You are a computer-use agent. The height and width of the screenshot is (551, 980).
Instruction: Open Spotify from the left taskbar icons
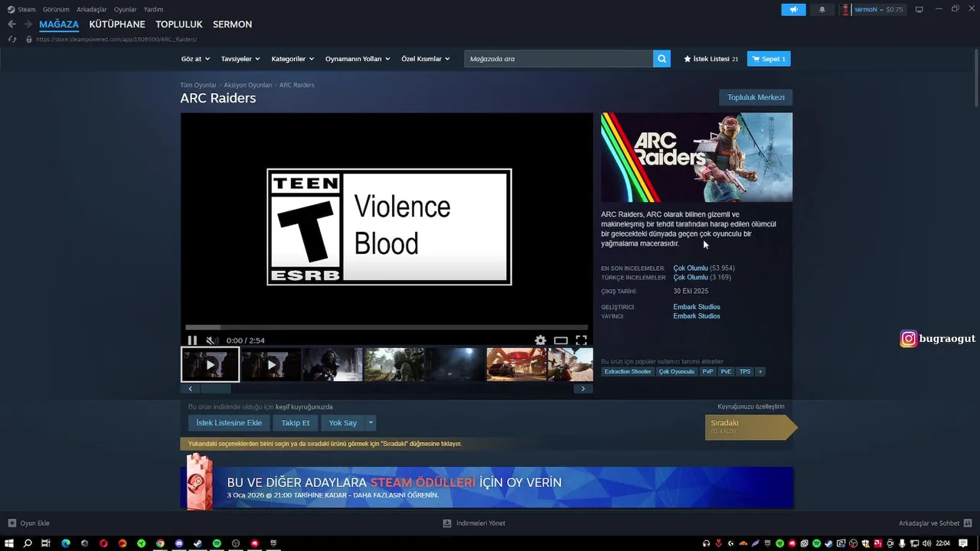(x=217, y=543)
